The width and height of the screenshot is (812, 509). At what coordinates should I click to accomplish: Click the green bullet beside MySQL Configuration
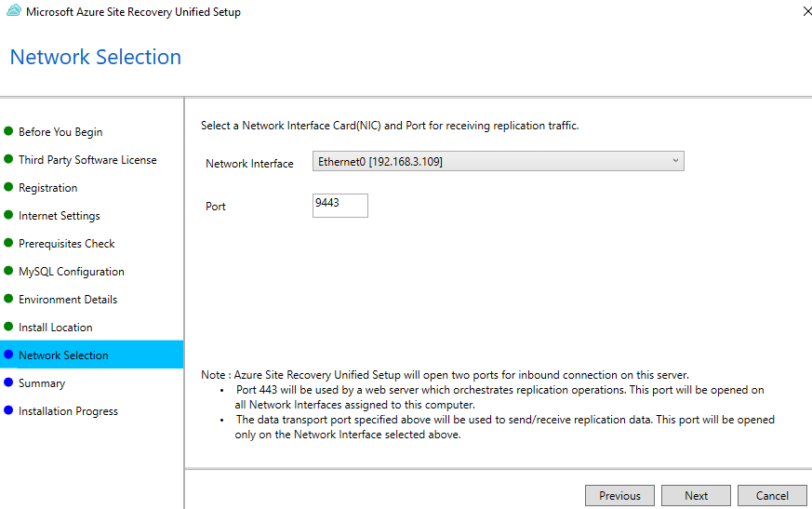(x=8, y=271)
